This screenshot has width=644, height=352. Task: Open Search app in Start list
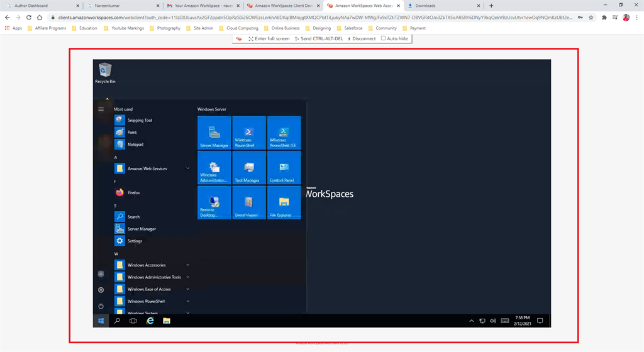point(127,217)
